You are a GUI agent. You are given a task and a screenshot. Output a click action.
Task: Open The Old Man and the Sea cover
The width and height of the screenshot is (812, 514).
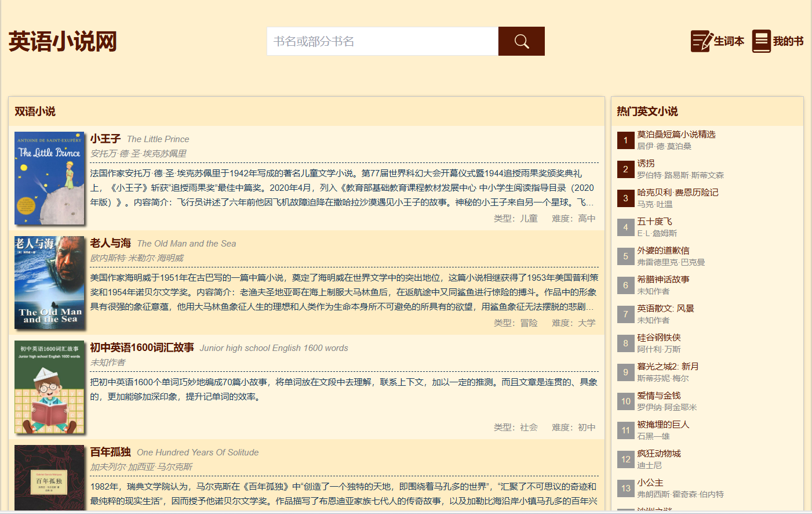(49, 283)
